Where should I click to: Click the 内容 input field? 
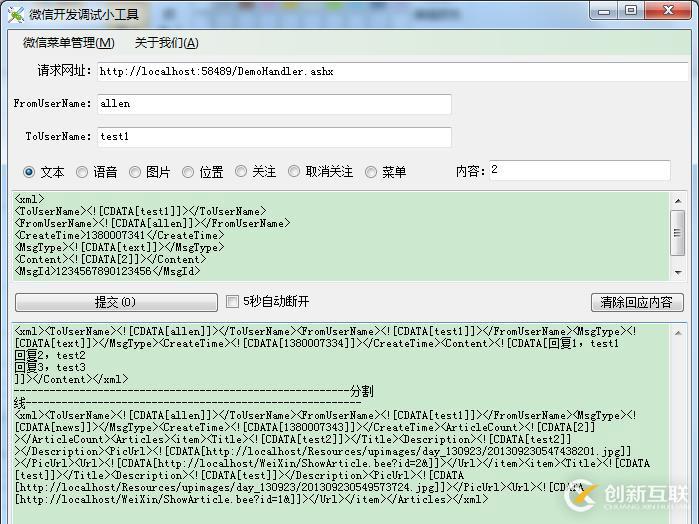(x=580, y=170)
